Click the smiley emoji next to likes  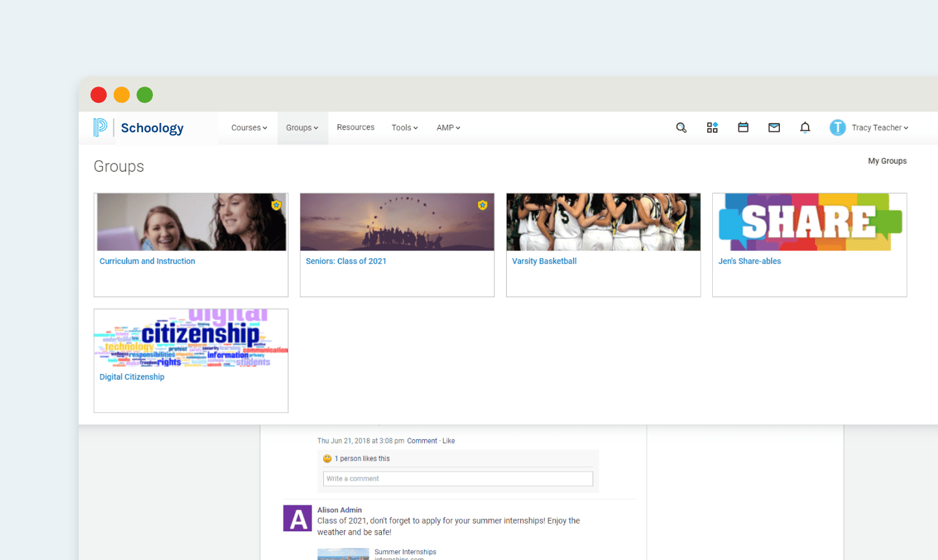click(x=328, y=458)
